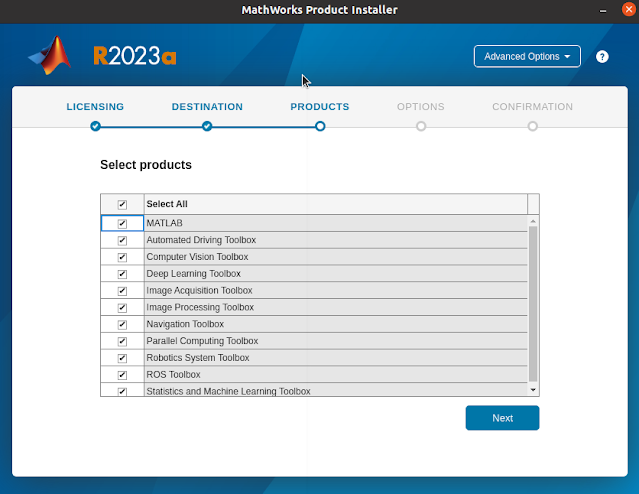639x494 pixels.
Task: Open the help question mark icon
Action: (x=602, y=57)
